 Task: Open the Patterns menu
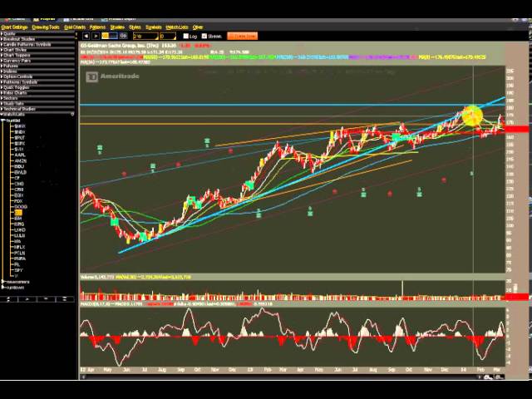97,27
